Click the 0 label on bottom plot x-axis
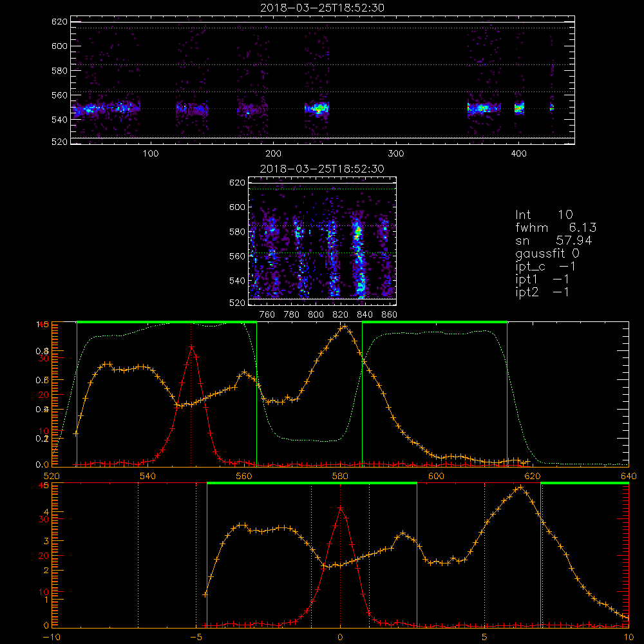 [x=340, y=638]
